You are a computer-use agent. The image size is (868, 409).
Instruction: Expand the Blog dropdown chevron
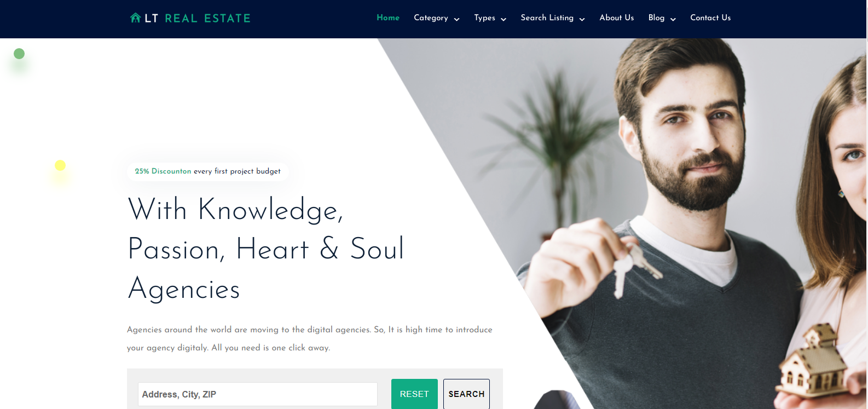673,19
